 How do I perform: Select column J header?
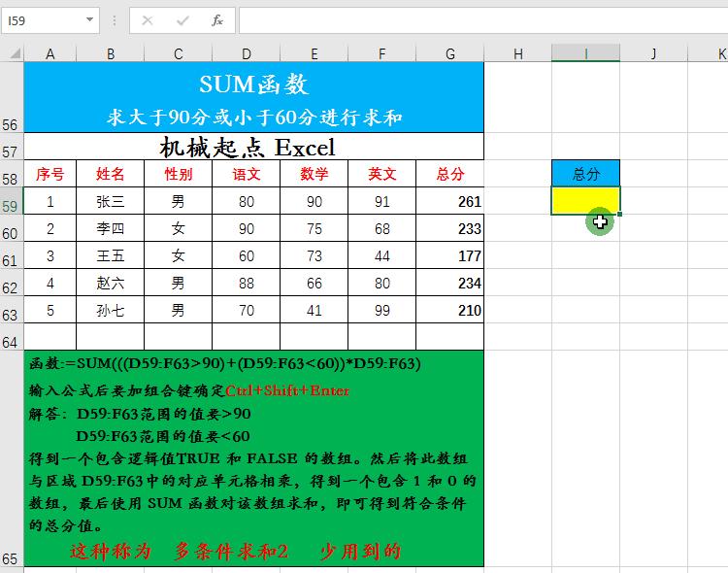pyautogui.click(x=653, y=54)
